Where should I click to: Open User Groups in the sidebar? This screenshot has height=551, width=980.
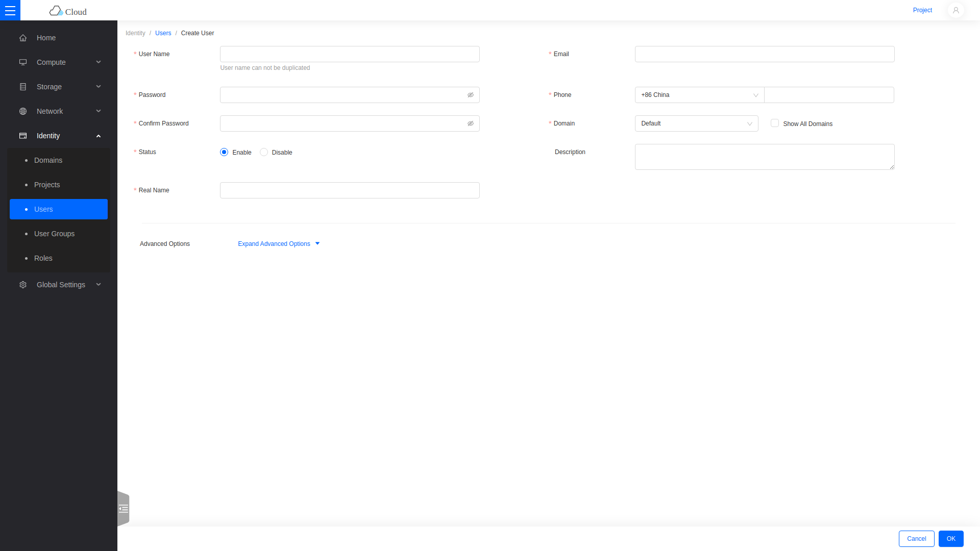click(x=59, y=234)
